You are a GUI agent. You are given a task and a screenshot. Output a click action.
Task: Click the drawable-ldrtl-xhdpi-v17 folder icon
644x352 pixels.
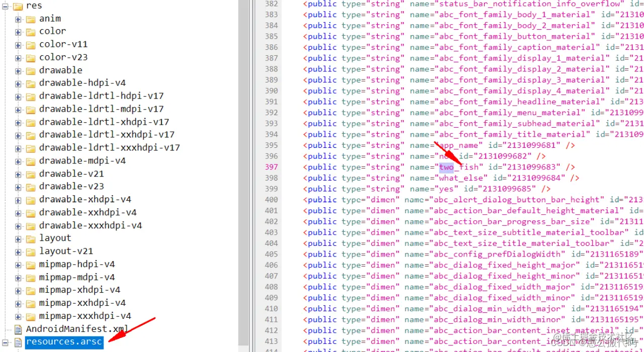31,123
